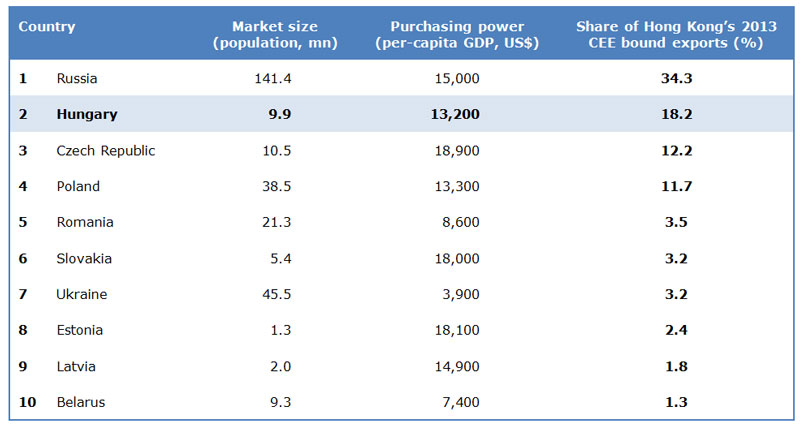Screen dimensions: 800x426
Task: Click Czech Republic's 18,900 GDP value
Action: [457, 151]
